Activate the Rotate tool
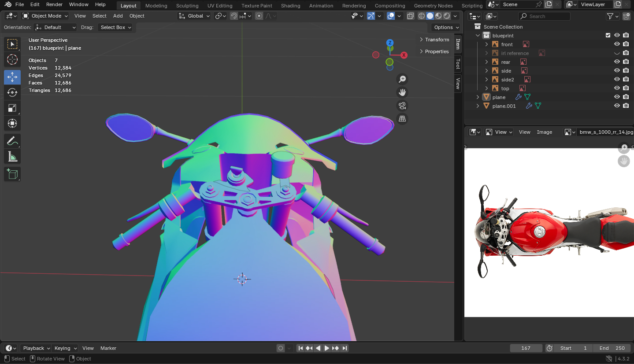This screenshot has width=634, height=364. [12, 92]
